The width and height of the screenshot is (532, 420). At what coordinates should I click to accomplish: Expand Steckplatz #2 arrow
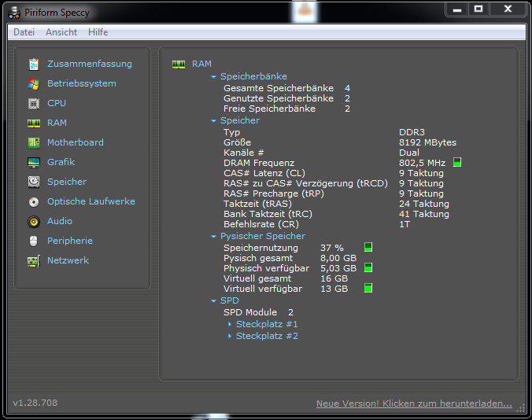[x=230, y=336]
